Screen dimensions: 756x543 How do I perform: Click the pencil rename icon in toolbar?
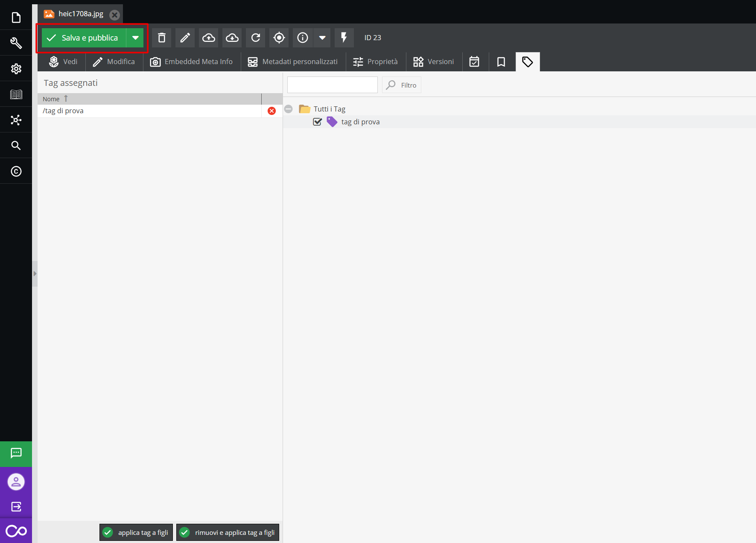185,38
